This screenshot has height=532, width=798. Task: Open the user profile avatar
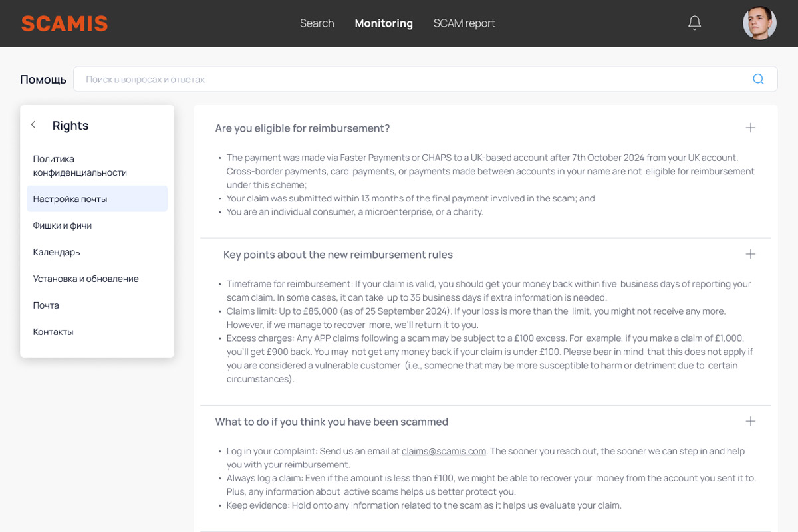[x=759, y=23]
